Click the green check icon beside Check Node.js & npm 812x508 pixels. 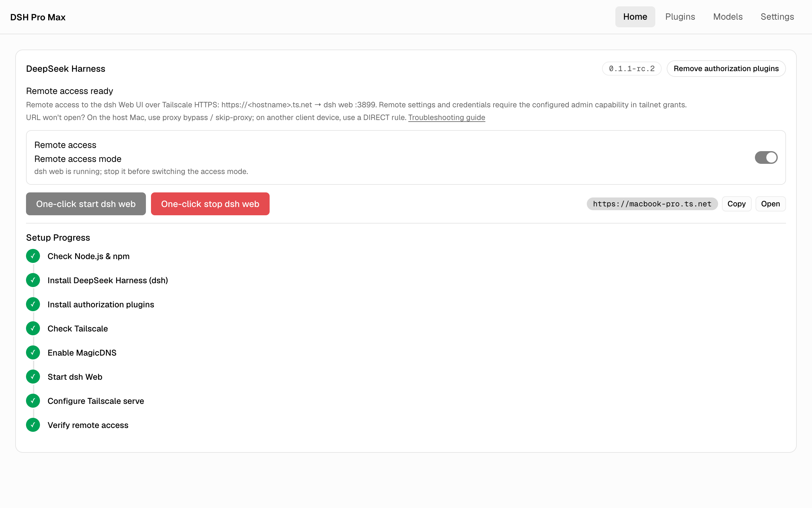33,256
